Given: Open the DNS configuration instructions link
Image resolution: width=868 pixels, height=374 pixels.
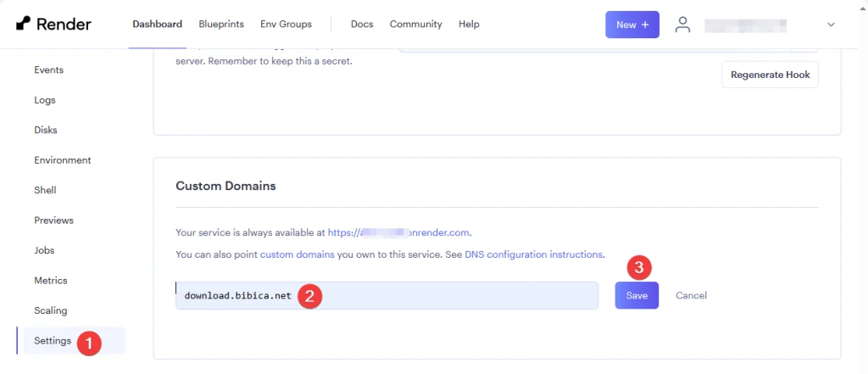Looking at the screenshot, I should click(533, 254).
